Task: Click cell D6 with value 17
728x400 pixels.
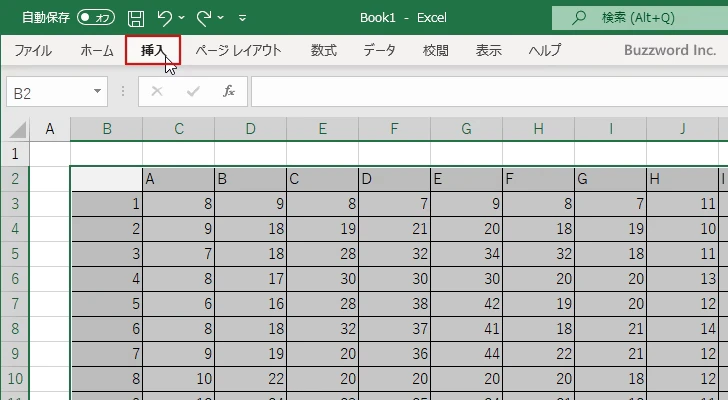Action: 250,279
